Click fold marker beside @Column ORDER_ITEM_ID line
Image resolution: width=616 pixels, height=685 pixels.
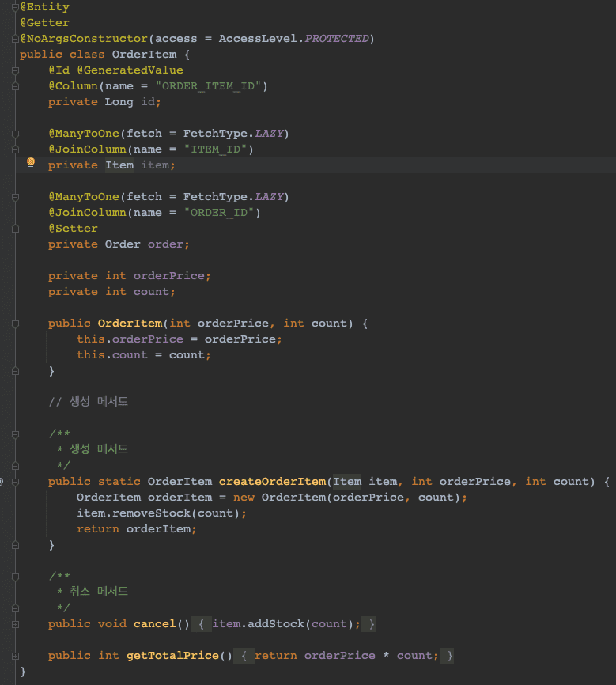pos(15,86)
